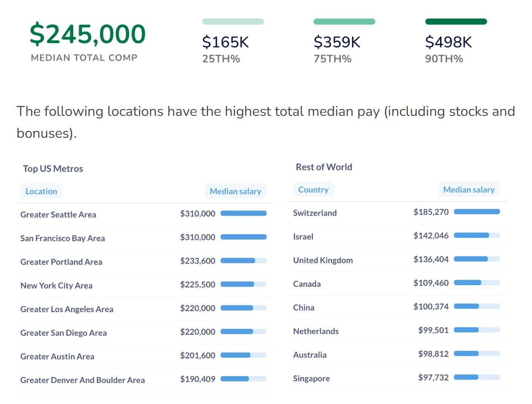Select the Greater Seattle Area row
532x404 pixels.
58,214
